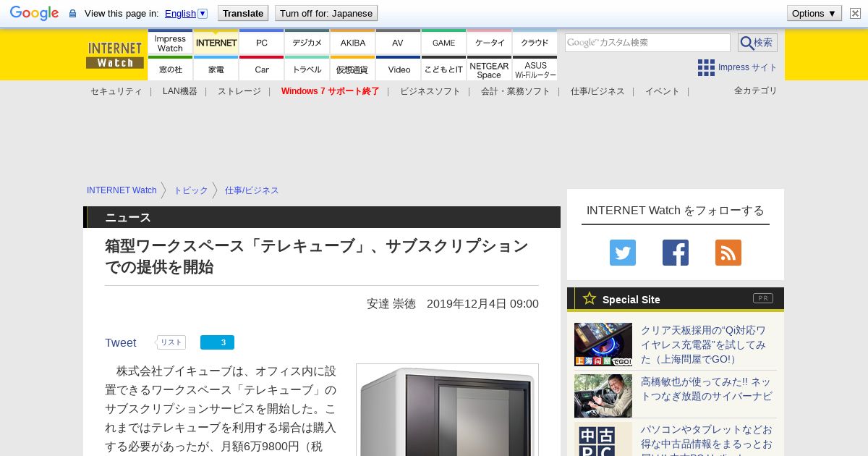Open the AV tab
Image resolution: width=868 pixels, height=456 pixels.
tap(398, 43)
